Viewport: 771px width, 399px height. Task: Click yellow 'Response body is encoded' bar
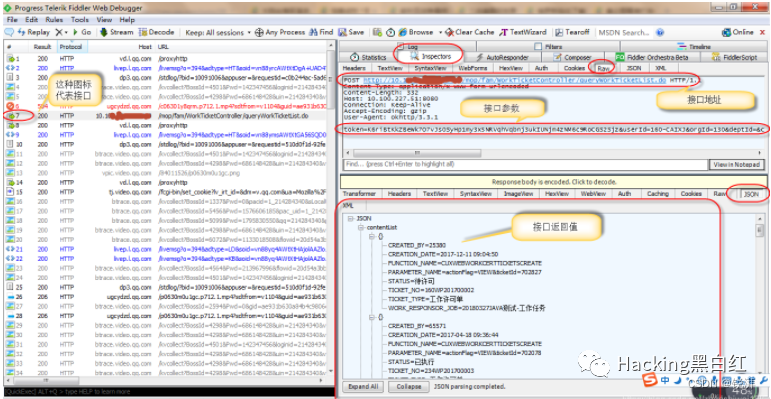point(553,182)
